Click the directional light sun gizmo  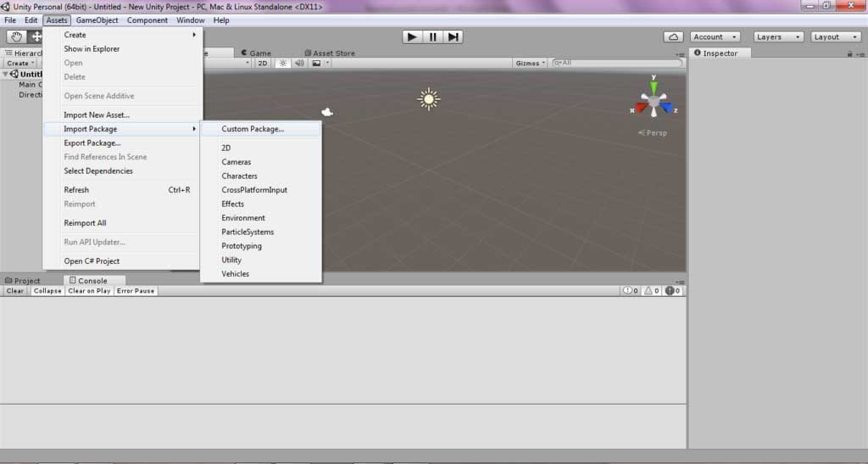pos(428,99)
